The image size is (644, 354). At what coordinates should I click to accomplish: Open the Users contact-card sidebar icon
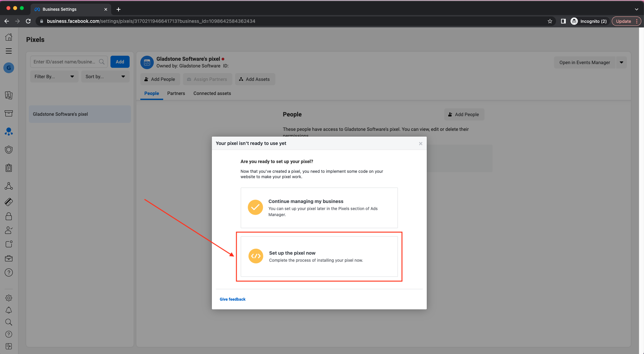[x=9, y=95]
